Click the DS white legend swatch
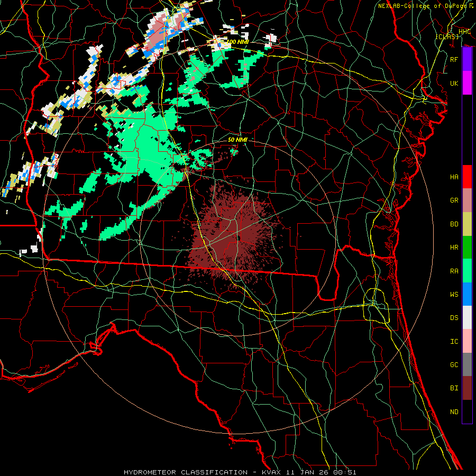 pyautogui.click(x=467, y=317)
